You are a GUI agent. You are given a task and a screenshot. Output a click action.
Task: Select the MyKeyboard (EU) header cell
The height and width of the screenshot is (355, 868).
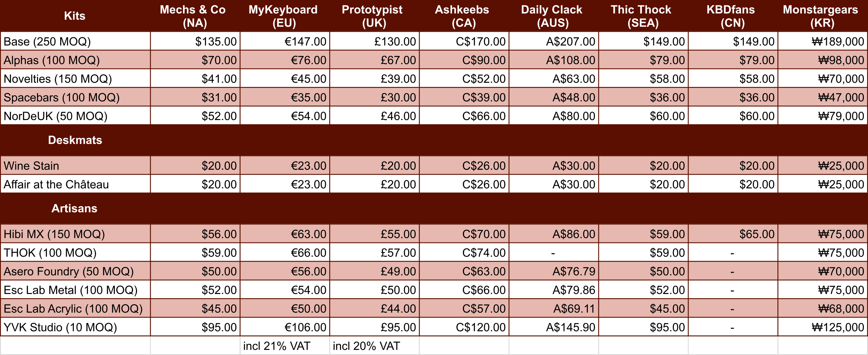284,16
